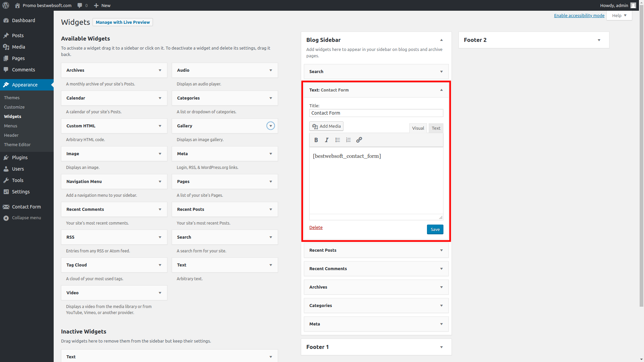Insert a bulleted list in the editor
The width and height of the screenshot is (644, 362).
(337, 140)
